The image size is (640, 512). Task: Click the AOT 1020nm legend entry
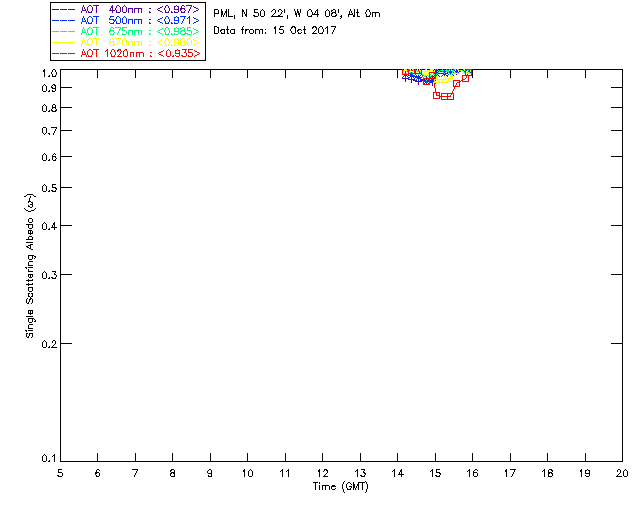[126, 53]
